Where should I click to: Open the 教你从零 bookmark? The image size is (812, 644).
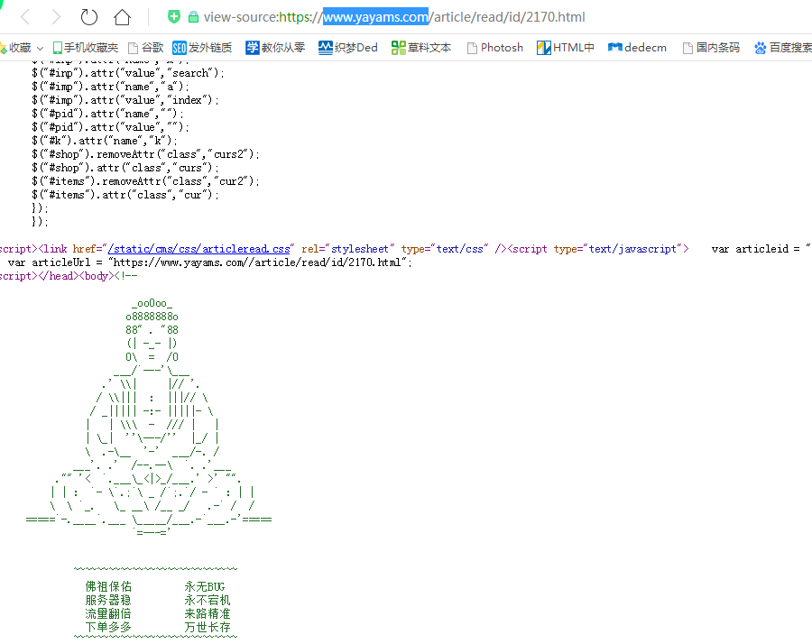[275, 48]
